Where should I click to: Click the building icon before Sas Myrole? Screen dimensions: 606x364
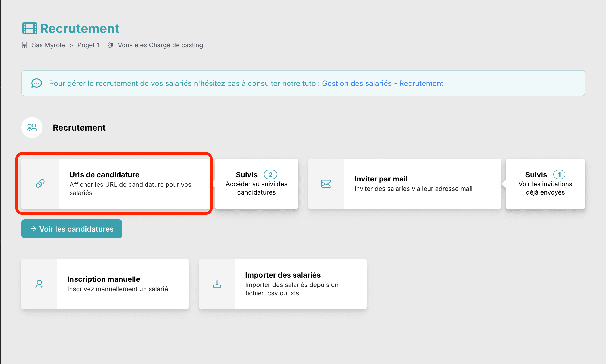click(25, 45)
